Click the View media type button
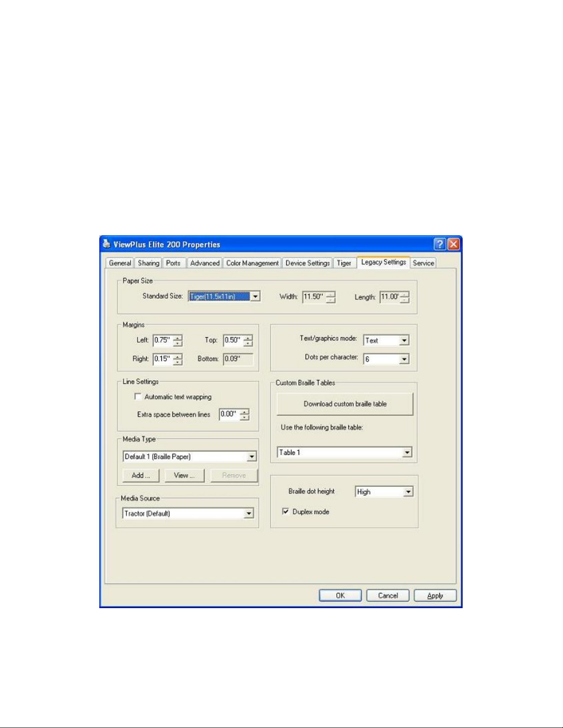 pyautogui.click(x=184, y=475)
